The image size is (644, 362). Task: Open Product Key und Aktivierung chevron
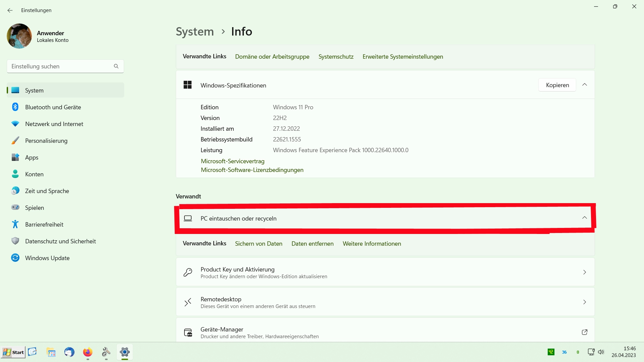click(x=585, y=272)
